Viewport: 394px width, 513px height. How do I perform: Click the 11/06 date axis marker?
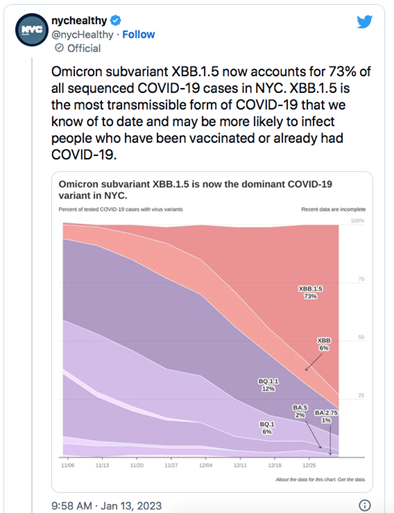(x=68, y=465)
